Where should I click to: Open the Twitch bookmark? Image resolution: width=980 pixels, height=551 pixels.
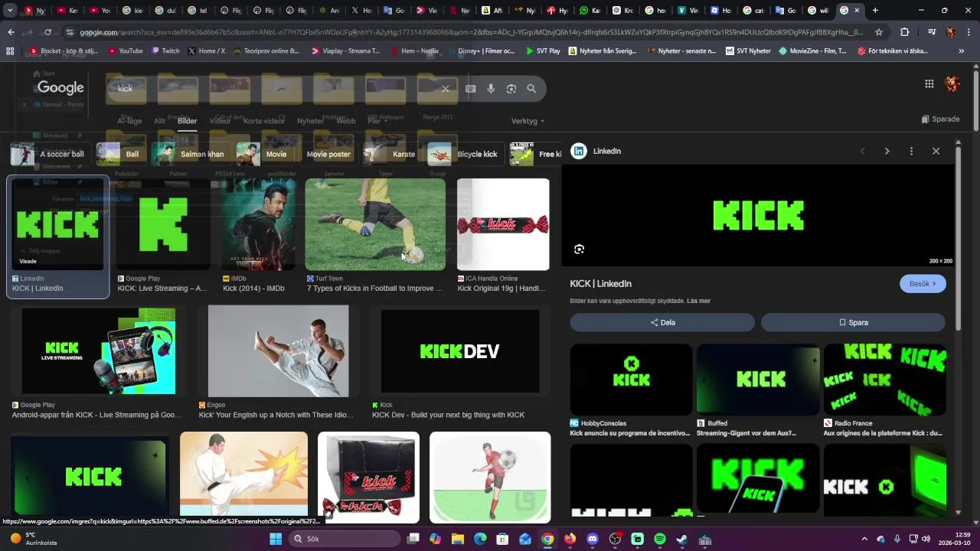coord(165,51)
